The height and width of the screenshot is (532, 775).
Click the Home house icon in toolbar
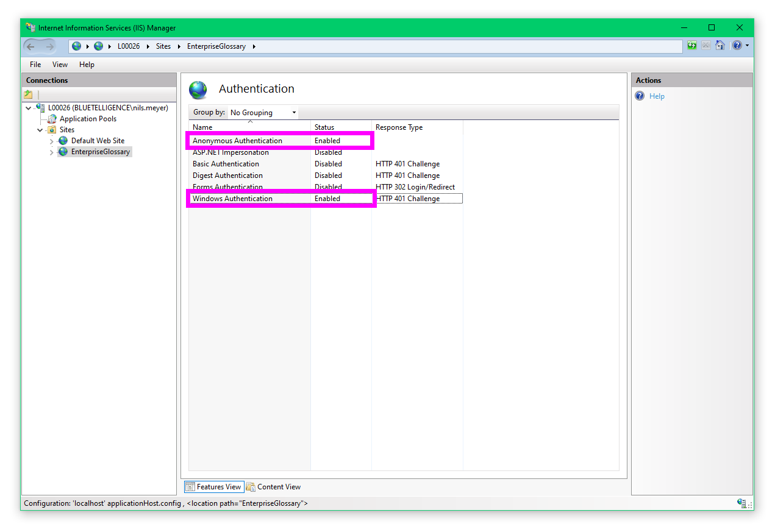[x=720, y=46]
